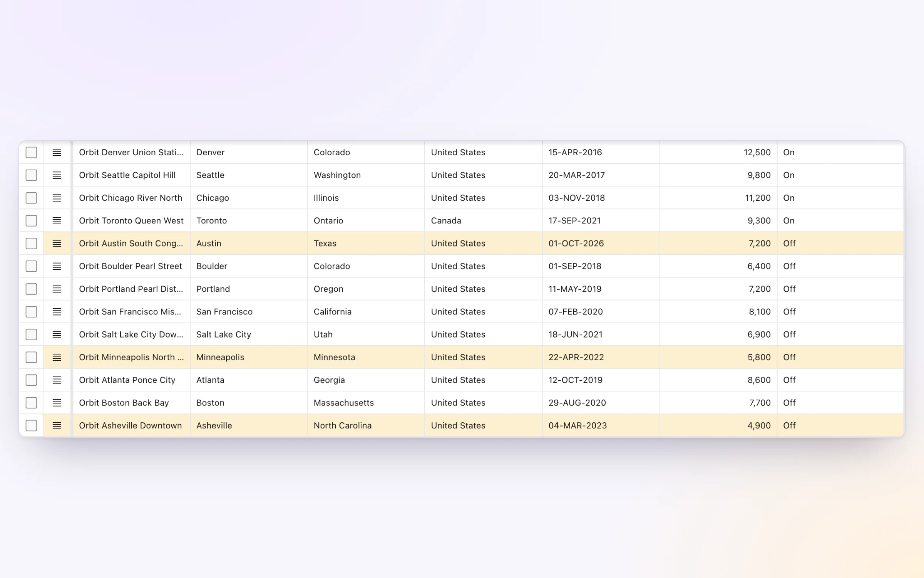Select the date 29-AUG-2020
Viewport: 924px width, 578px height.
point(577,403)
